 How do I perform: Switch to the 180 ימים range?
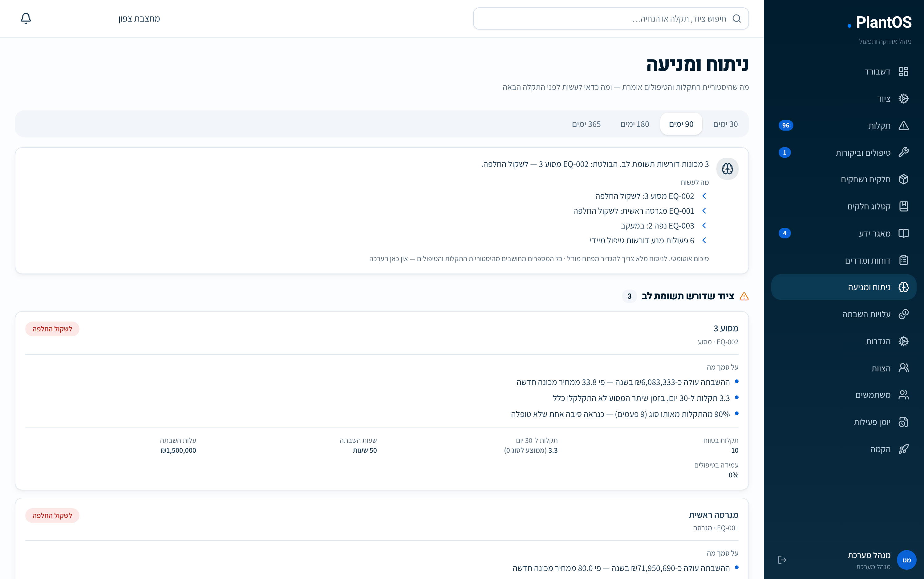(x=634, y=124)
